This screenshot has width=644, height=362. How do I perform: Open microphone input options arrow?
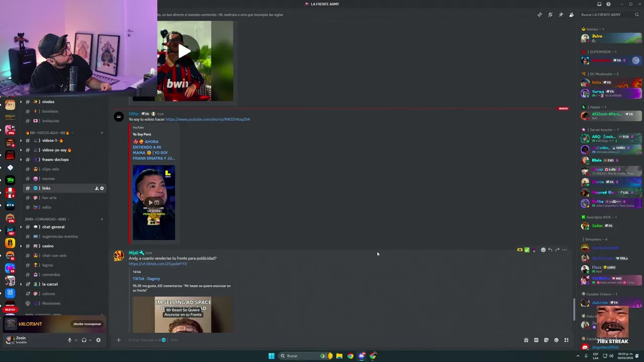point(76,340)
